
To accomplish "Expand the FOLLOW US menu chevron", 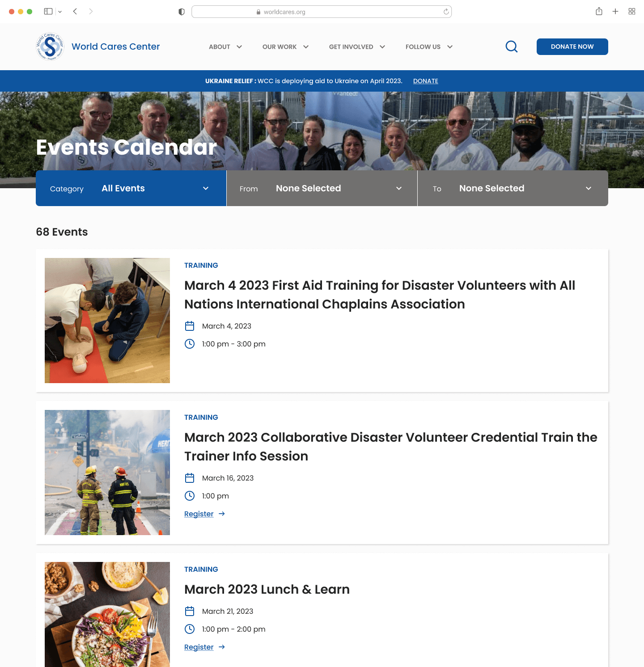I will (x=450, y=46).
